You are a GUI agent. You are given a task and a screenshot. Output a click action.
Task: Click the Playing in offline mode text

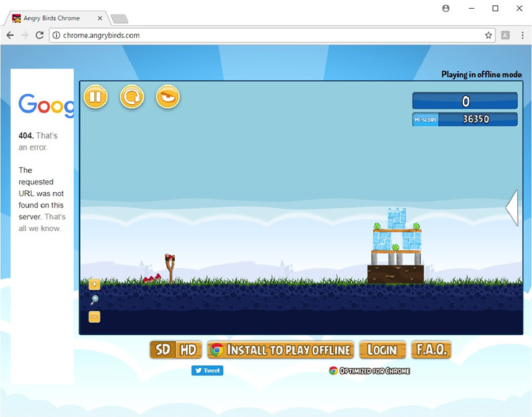481,74
